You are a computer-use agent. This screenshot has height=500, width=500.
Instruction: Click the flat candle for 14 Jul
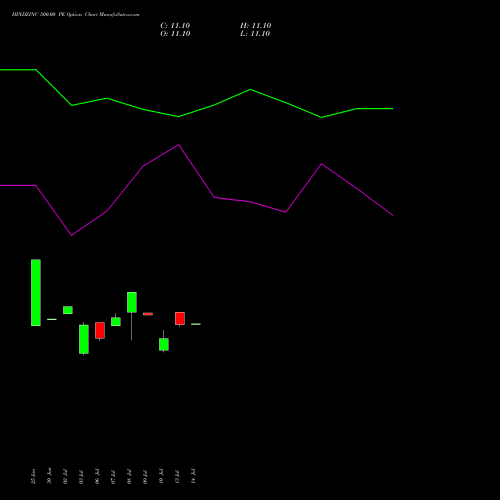(196, 324)
